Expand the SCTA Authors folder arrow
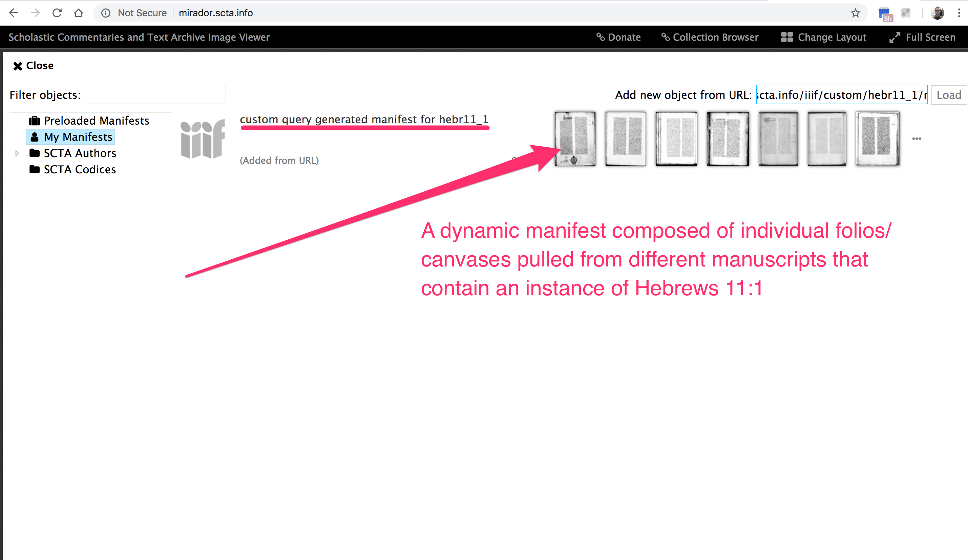Screen dimensions: 968x560 click(x=17, y=153)
